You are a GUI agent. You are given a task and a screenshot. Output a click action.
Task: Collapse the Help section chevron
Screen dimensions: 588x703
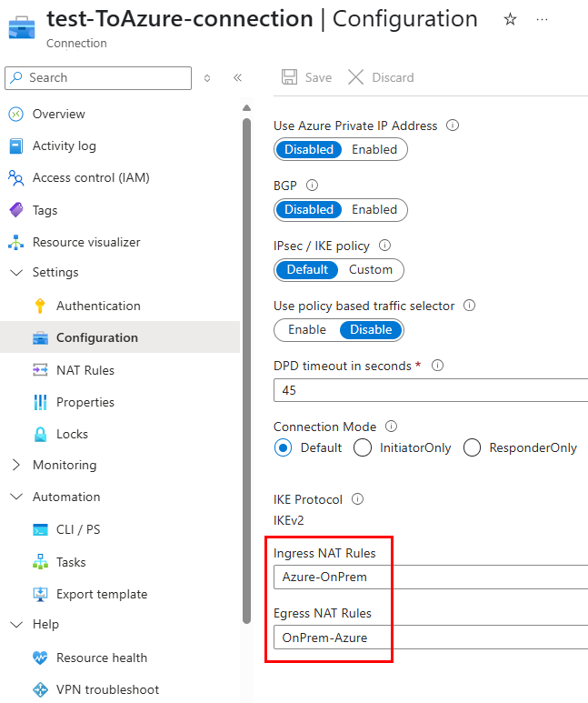(x=16, y=625)
